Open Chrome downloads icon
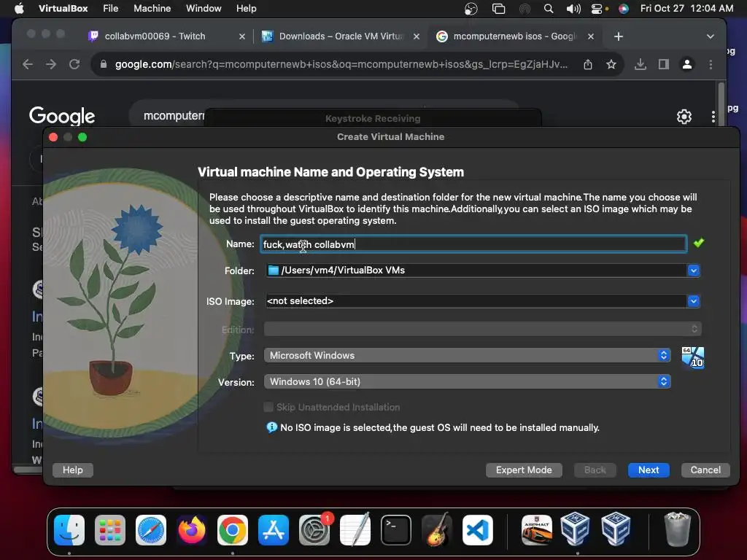Image resolution: width=747 pixels, height=560 pixels. [x=640, y=64]
